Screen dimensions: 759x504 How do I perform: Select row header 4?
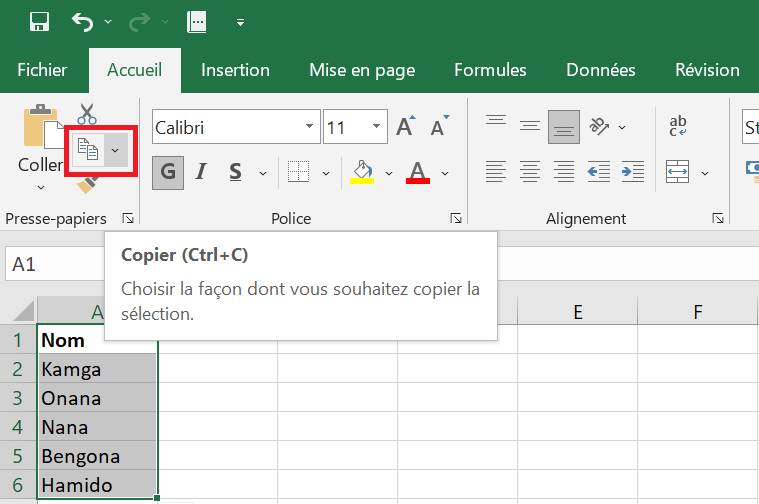18,427
